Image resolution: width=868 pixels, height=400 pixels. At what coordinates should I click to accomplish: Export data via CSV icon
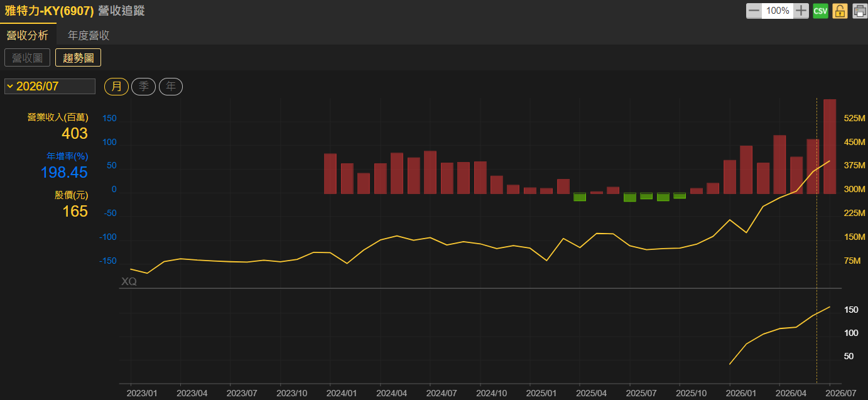820,11
